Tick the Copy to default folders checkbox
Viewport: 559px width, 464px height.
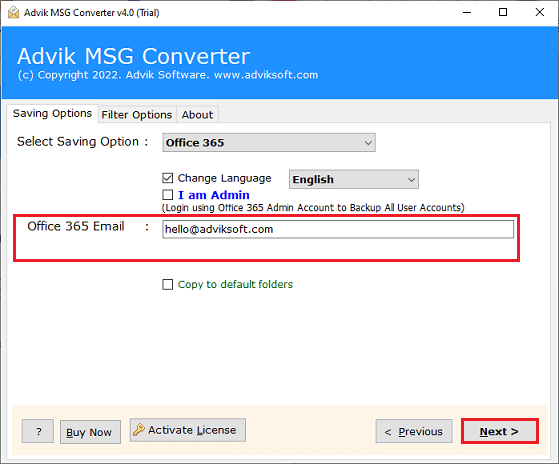tap(168, 284)
